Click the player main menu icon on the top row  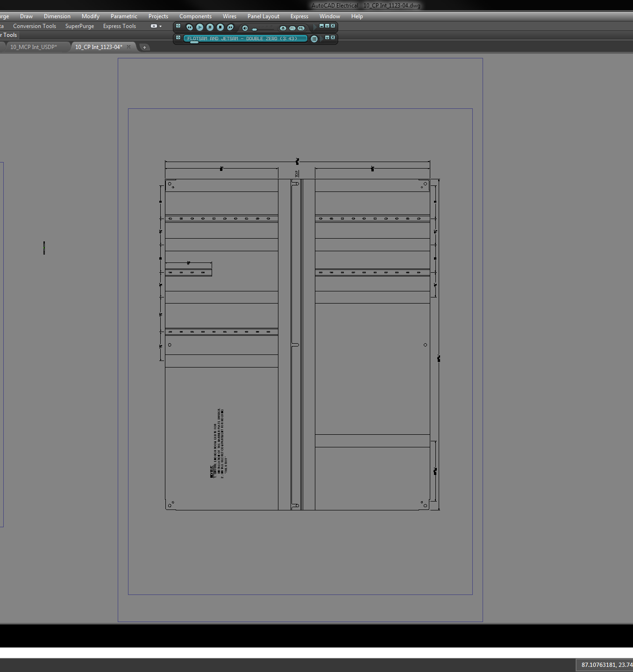178,26
